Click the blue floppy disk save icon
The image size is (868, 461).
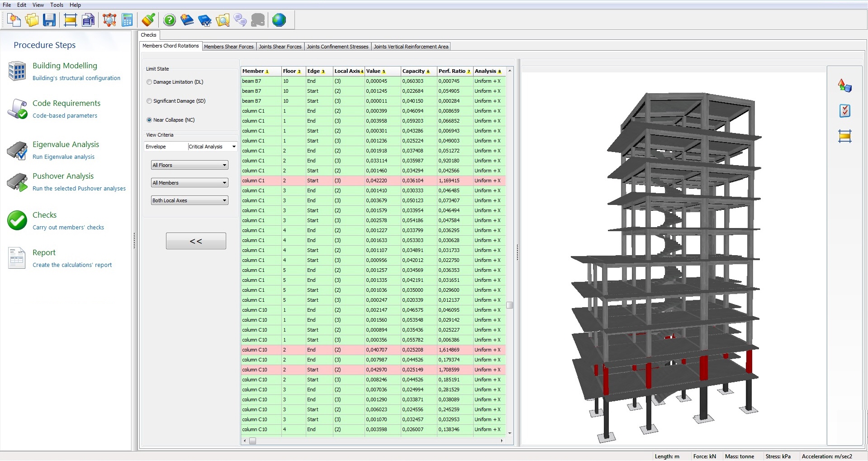(x=49, y=20)
